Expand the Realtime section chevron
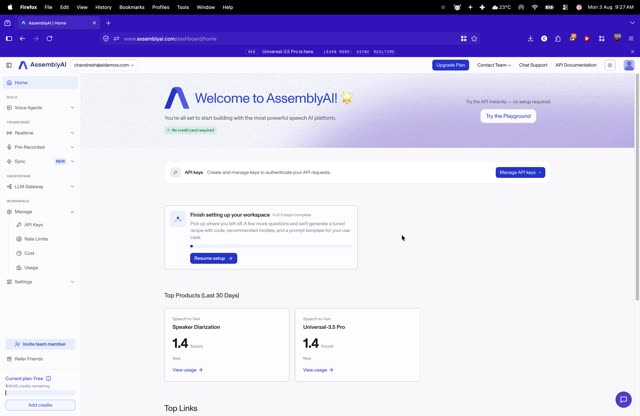Image resolution: width=640 pixels, height=416 pixels. tap(72, 133)
